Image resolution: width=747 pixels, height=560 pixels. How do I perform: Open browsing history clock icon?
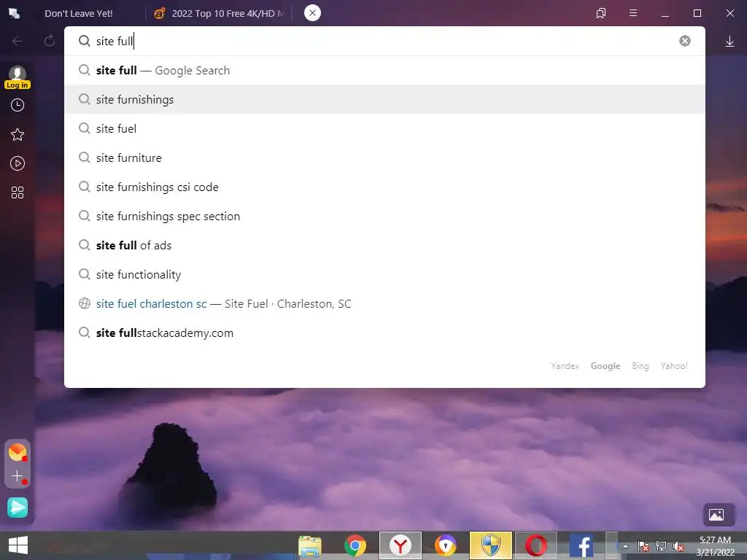[x=18, y=105]
